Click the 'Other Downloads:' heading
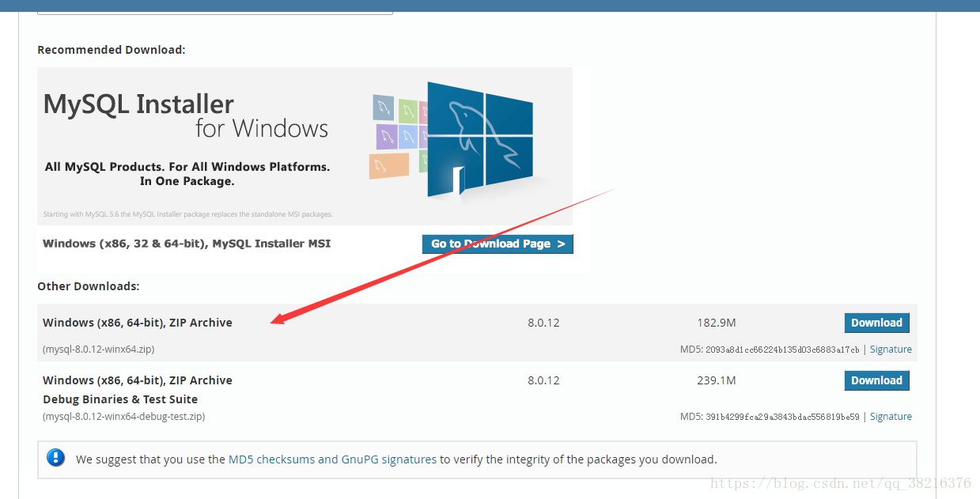Image resolution: width=980 pixels, height=499 pixels. 89,286
